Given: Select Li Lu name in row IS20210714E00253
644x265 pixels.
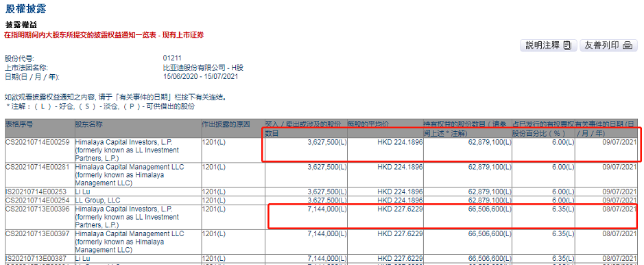Looking at the screenshot, I should point(82,192).
